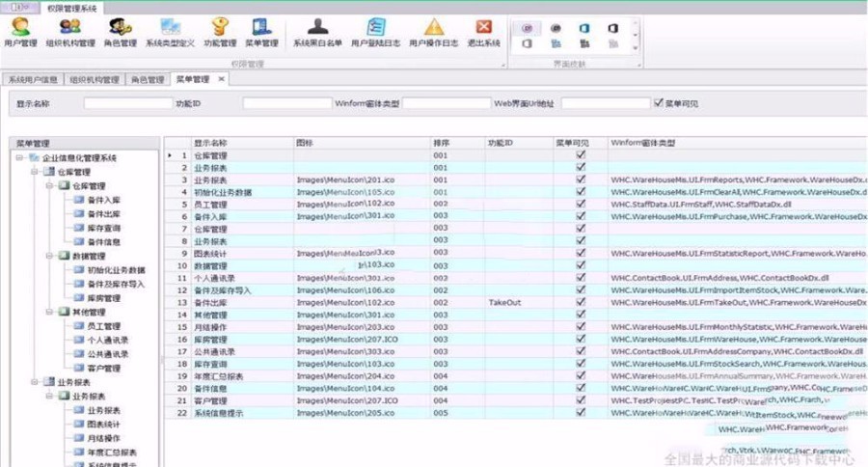Launch 功能管理 from the ribbon
This screenshot has height=467, width=868.
click(220, 31)
